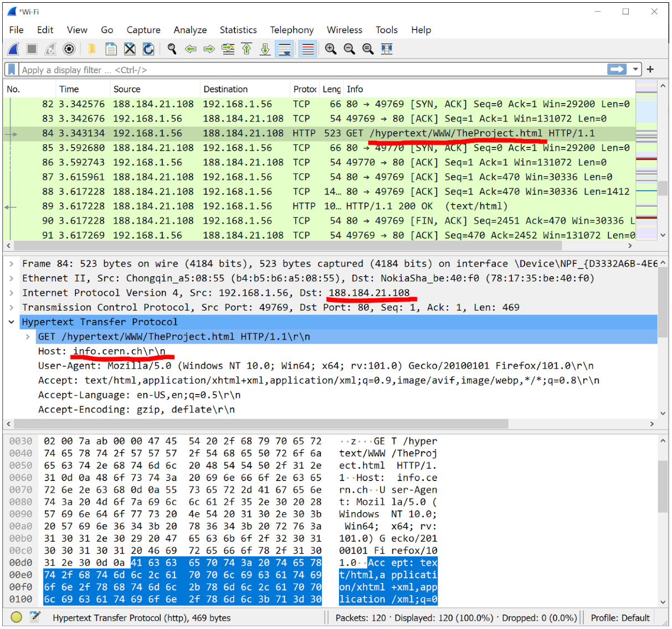Image resolution: width=672 pixels, height=629 pixels.
Task: Toggle auto-scroll during live capture
Action: [285, 49]
